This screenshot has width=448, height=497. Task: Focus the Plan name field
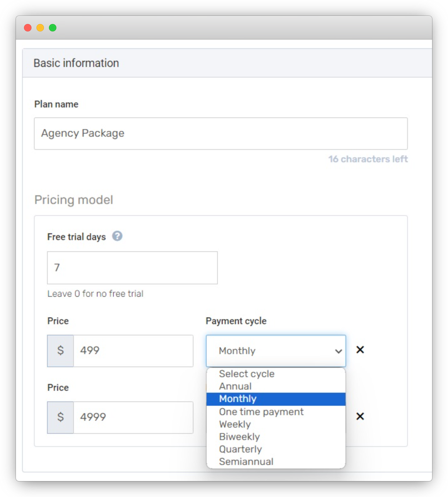coord(221,134)
